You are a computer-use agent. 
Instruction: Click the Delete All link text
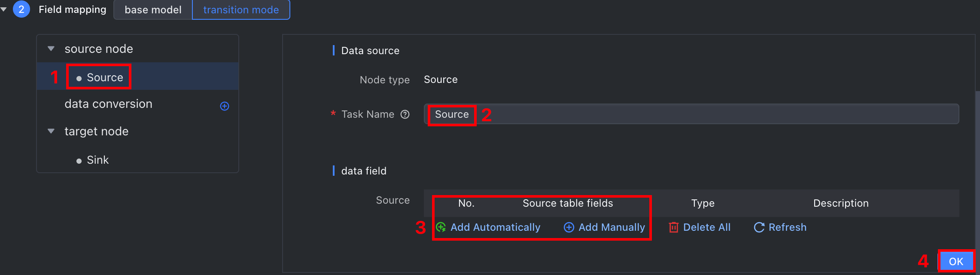tap(707, 227)
